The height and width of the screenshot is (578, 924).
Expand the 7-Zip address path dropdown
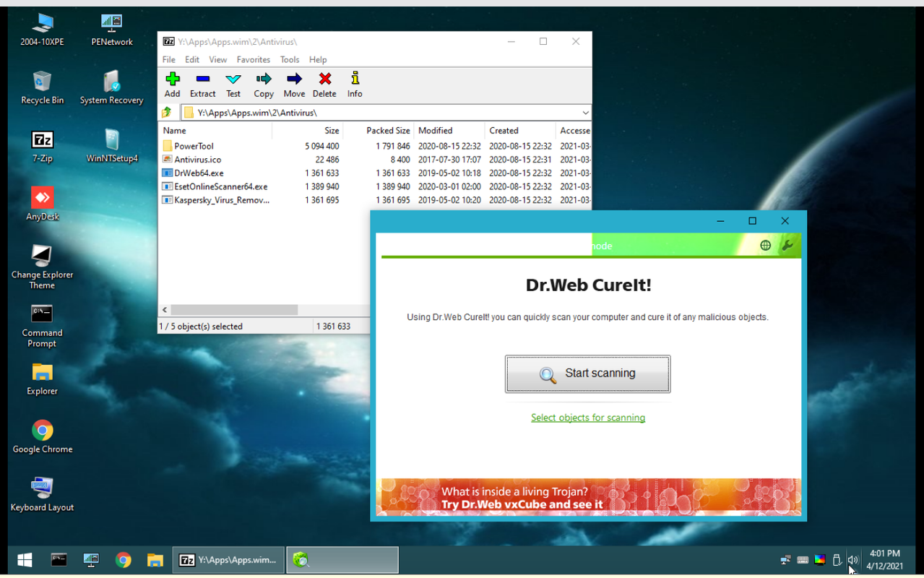(x=584, y=113)
